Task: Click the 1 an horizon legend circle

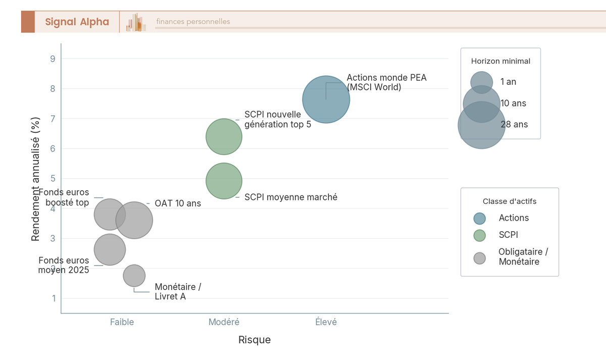Action: coord(482,82)
